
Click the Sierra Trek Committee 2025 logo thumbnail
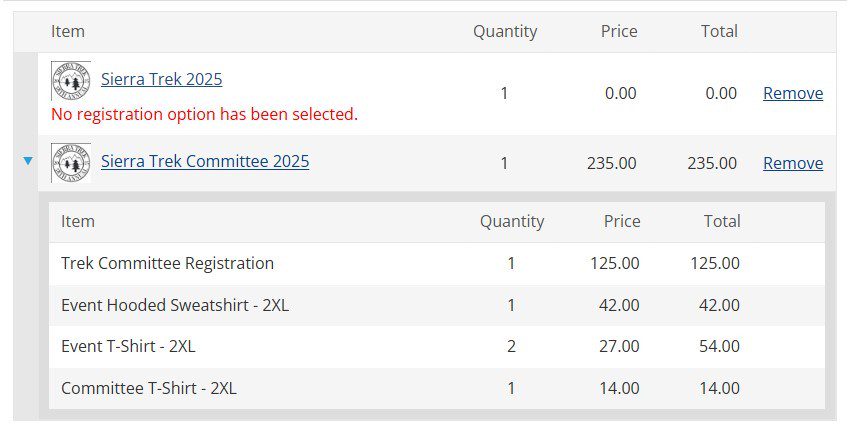(71, 163)
